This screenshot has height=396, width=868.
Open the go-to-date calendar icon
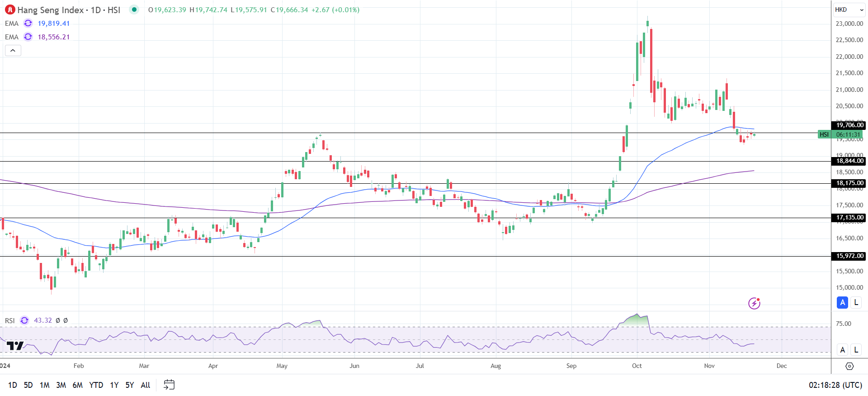pyautogui.click(x=169, y=385)
